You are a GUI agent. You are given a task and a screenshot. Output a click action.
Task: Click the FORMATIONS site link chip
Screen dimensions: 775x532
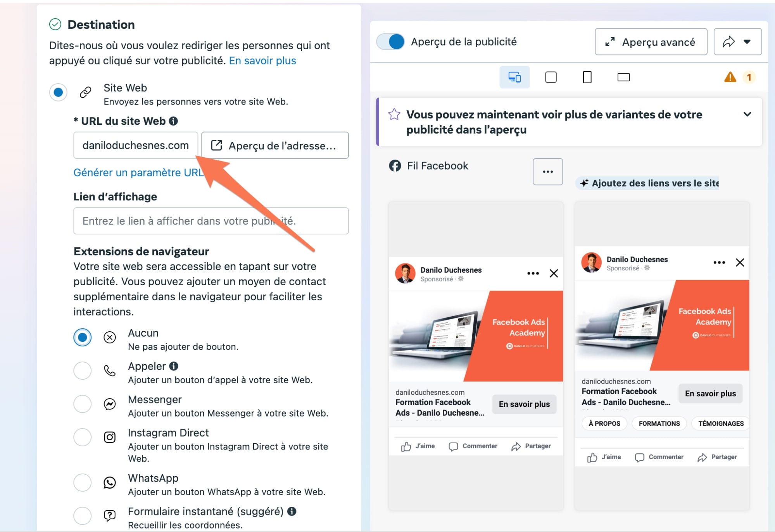point(659,424)
